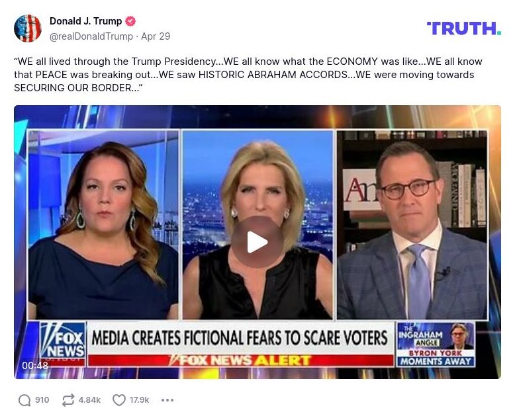
Task: Open the three-dot more options menu
Action: click(167, 400)
